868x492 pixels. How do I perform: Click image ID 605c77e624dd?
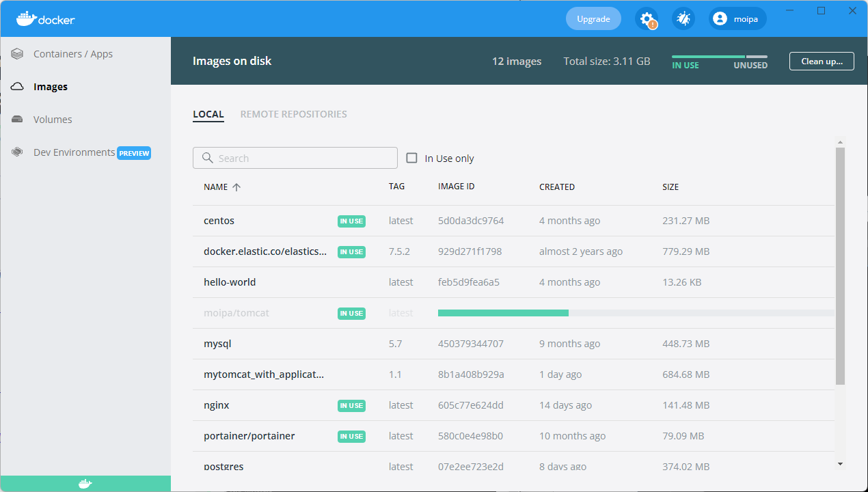[x=471, y=405]
